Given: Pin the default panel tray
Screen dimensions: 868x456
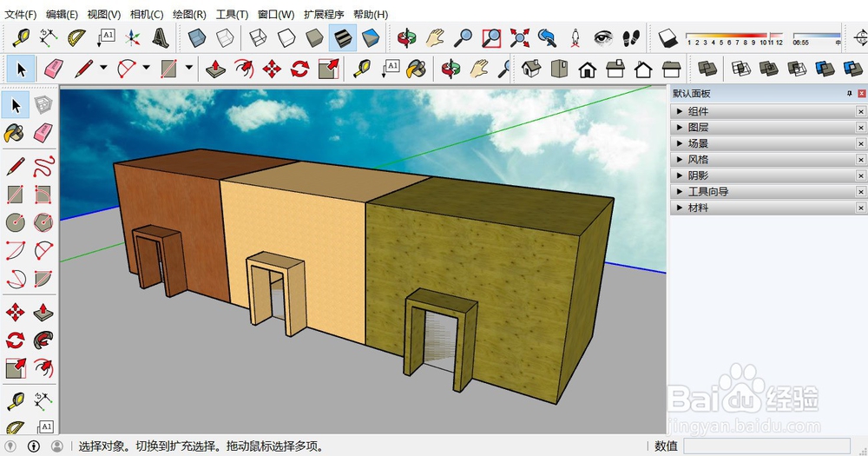Looking at the screenshot, I should [850, 94].
